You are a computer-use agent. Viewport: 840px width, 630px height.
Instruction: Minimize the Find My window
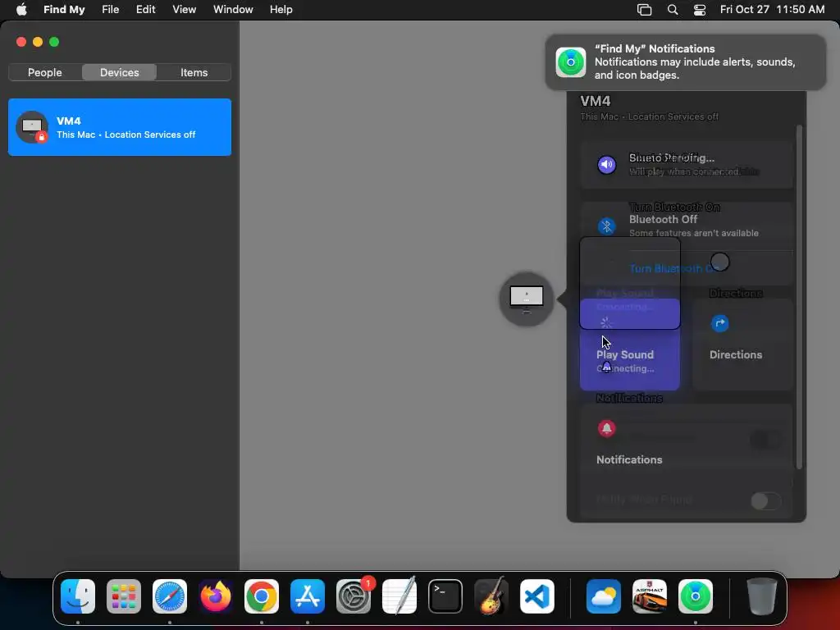tap(38, 42)
